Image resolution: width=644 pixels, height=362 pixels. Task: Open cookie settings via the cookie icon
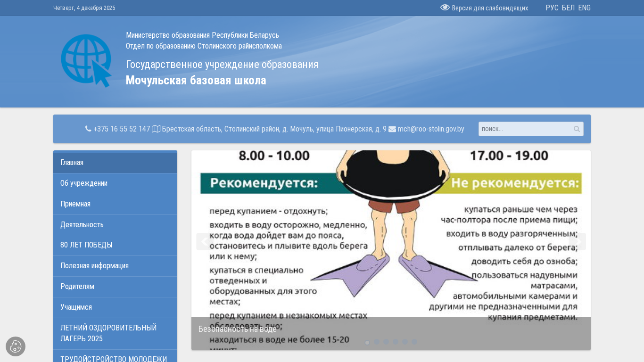pyautogui.click(x=16, y=346)
